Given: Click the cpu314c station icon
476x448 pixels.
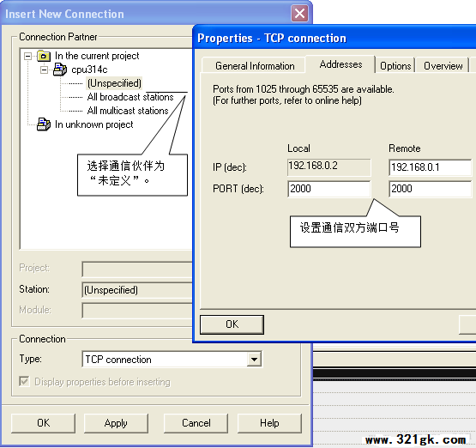Looking at the screenshot, I should [60, 70].
